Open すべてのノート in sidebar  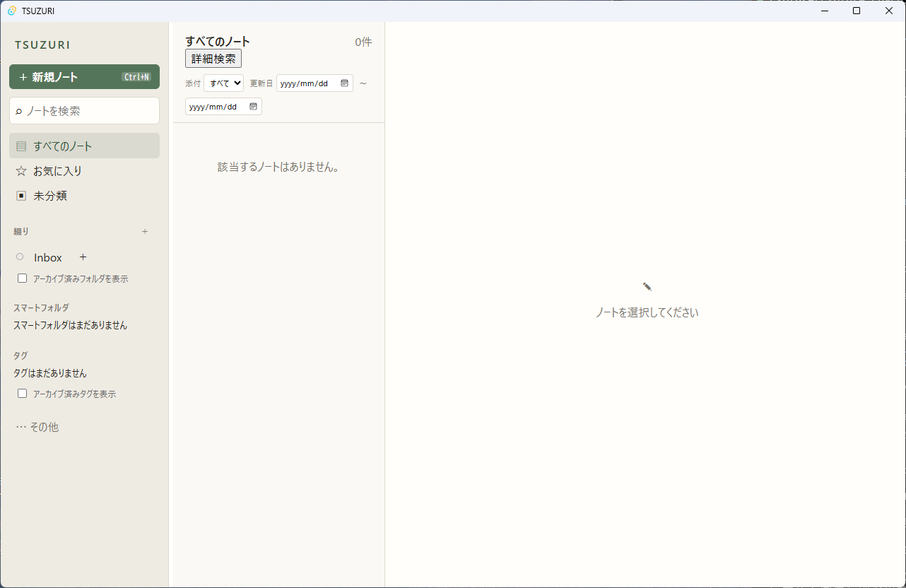84,146
